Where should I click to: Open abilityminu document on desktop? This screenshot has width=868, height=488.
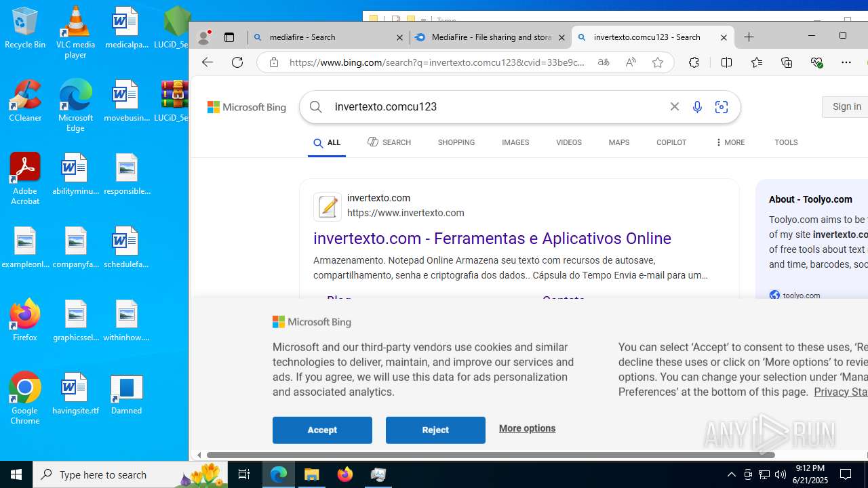pos(75,174)
